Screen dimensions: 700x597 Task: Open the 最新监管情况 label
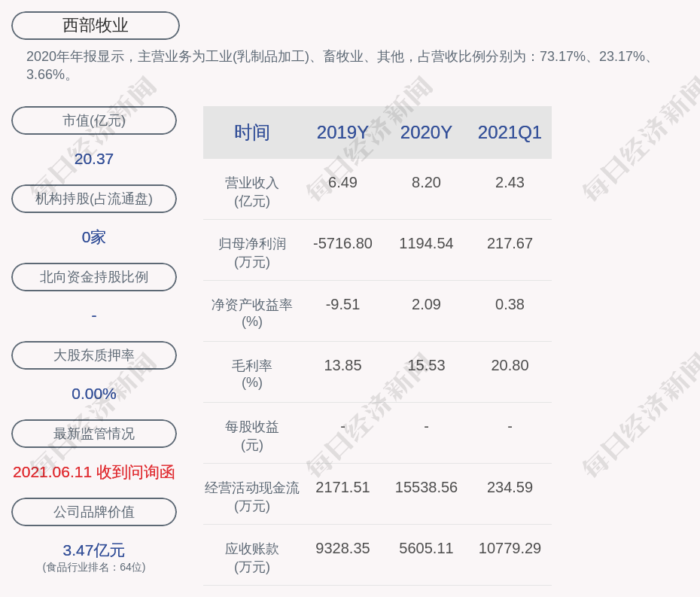tap(94, 434)
